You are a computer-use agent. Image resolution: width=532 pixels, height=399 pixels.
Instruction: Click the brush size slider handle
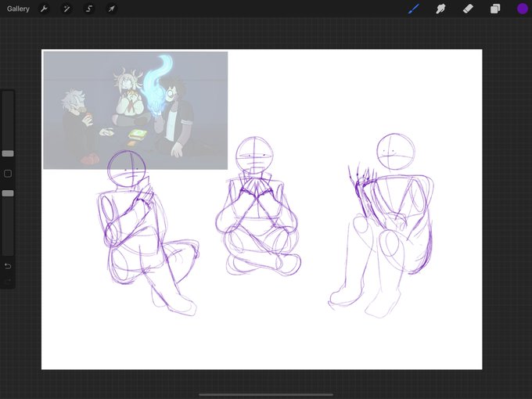coord(8,153)
